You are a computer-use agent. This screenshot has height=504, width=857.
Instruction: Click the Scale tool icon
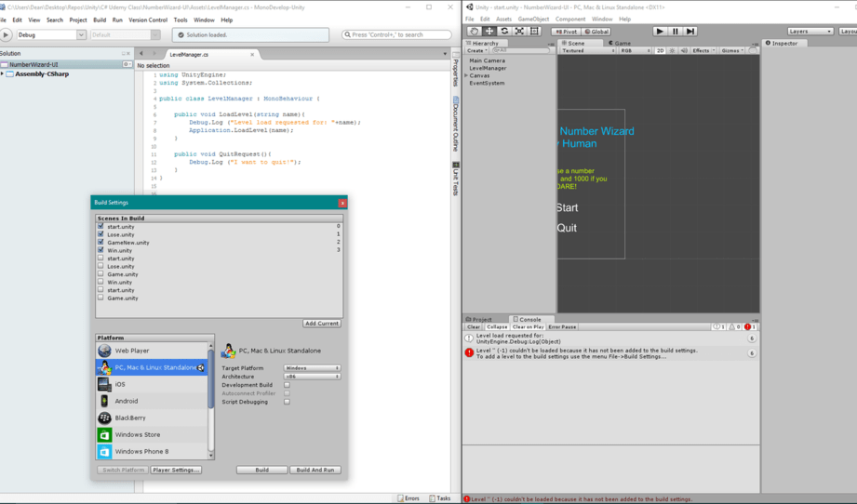tap(519, 31)
